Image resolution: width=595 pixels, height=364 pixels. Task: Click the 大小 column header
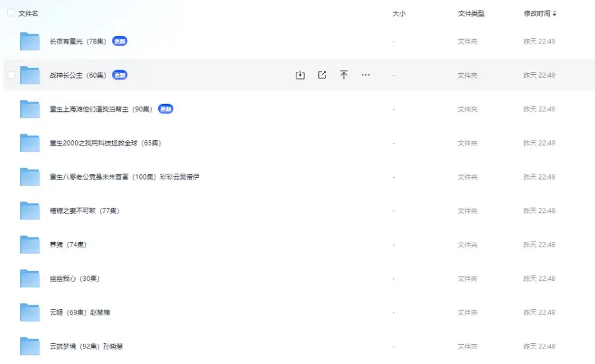399,14
